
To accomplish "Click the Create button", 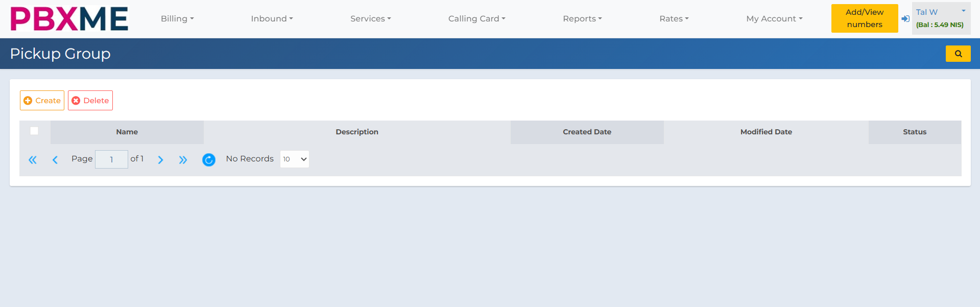I will pos(42,101).
